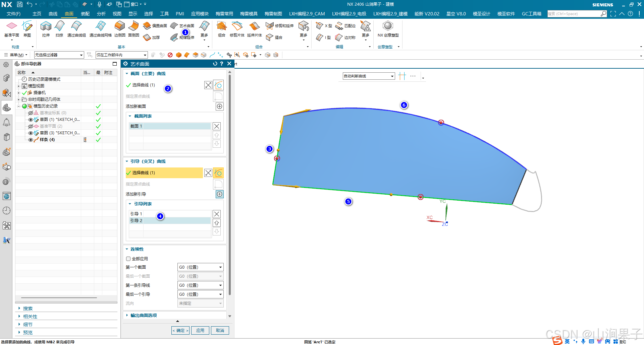The image size is (644, 345).
Task: Switch to the PMI ribbon tab
Action: pos(180,14)
